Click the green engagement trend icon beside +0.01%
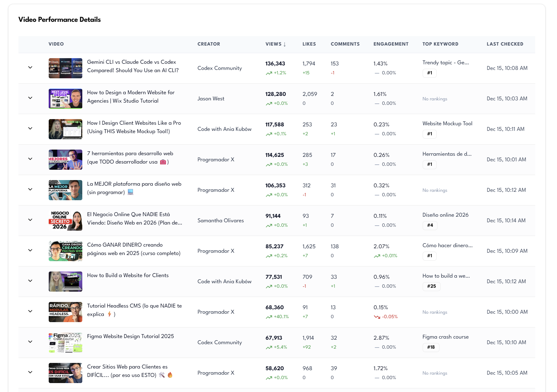The height and width of the screenshot is (392, 557). click(x=376, y=255)
